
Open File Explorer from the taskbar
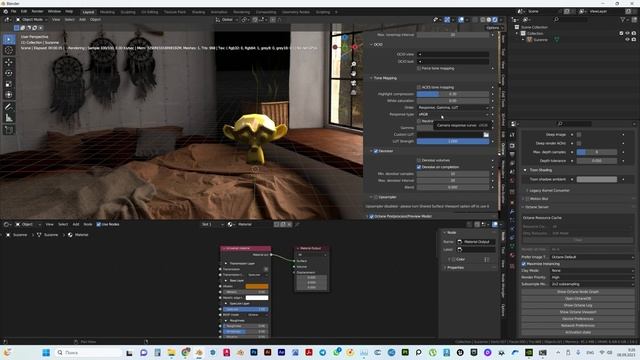click(171, 352)
